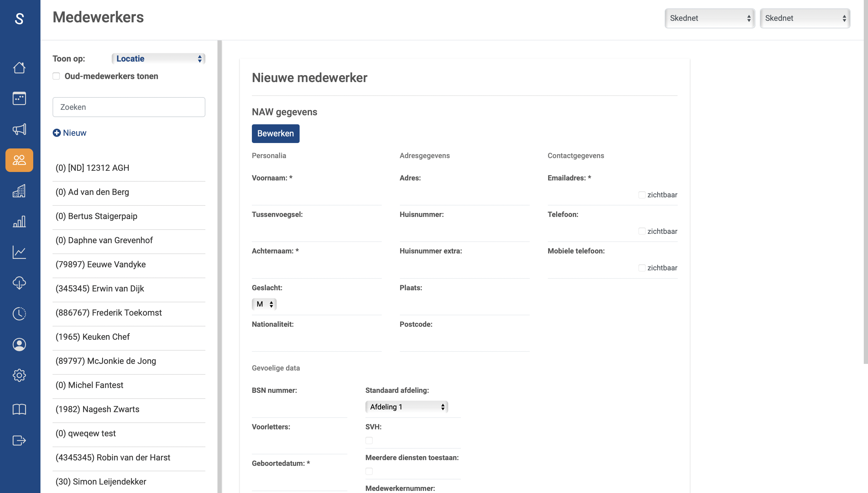Open the calendar schedule icon
This screenshot has height=493, width=868.
coord(19,99)
